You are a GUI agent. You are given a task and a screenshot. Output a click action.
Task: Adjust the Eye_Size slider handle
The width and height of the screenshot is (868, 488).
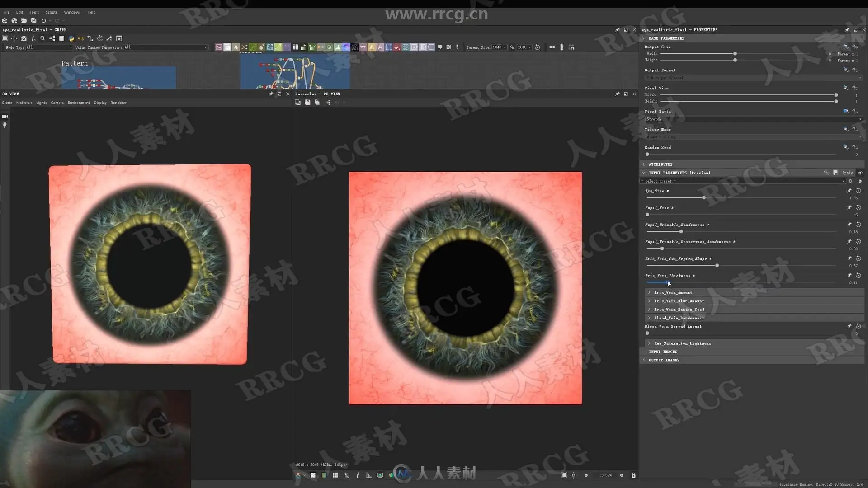click(703, 198)
